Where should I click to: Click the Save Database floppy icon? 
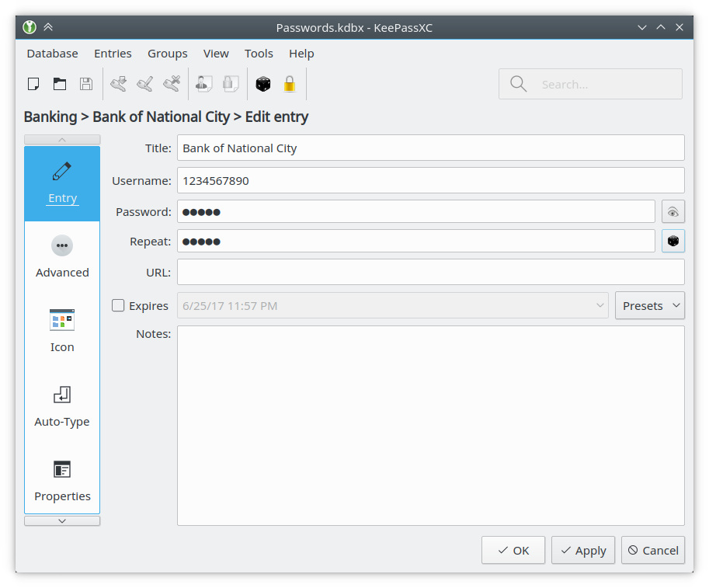point(86,84)
